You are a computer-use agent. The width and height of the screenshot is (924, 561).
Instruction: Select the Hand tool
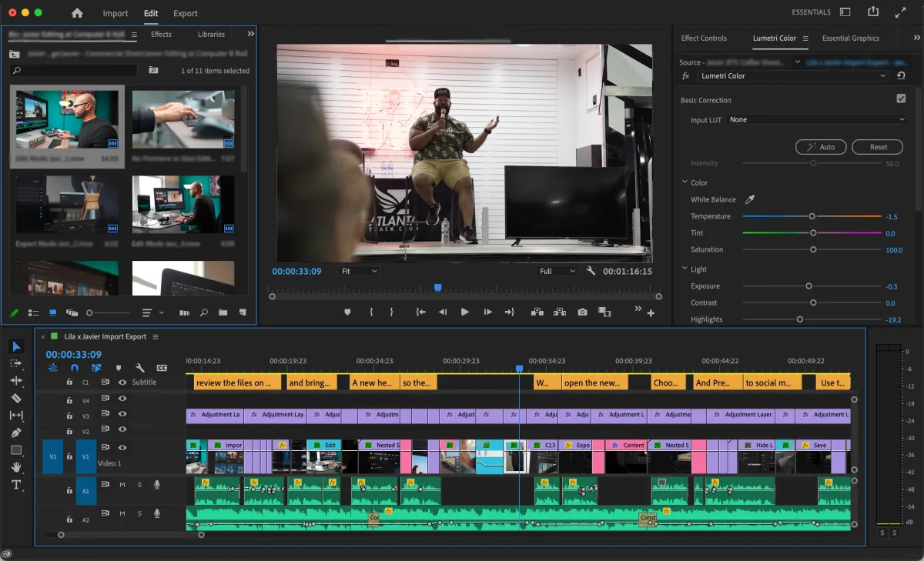click(16, 467)
